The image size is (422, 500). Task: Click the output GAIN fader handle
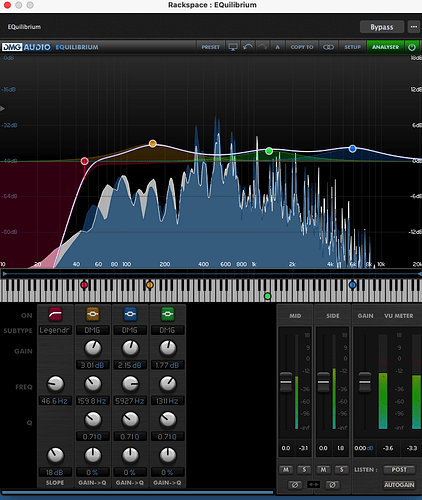pyautogui.click(x=365, y=382)
